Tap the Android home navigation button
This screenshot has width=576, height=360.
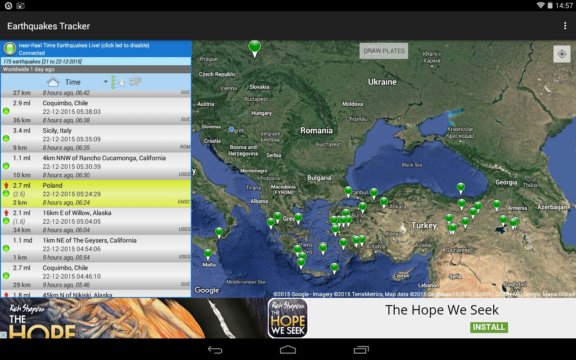[x=288, y=350]
